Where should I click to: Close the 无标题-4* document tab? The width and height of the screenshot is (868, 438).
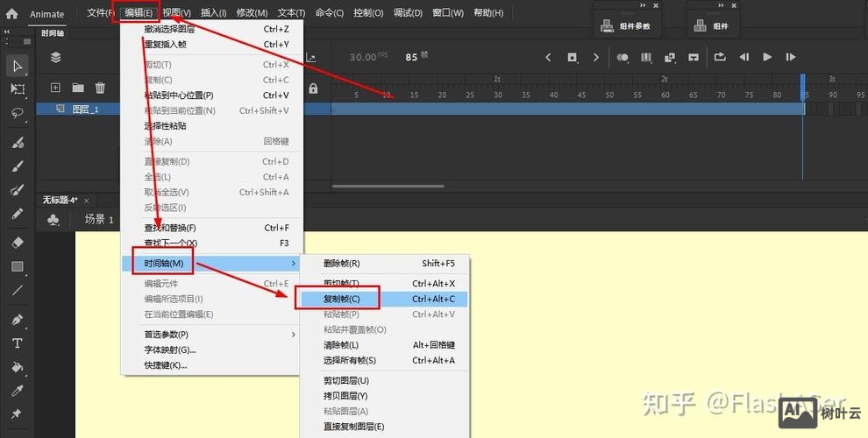point(86,201)
